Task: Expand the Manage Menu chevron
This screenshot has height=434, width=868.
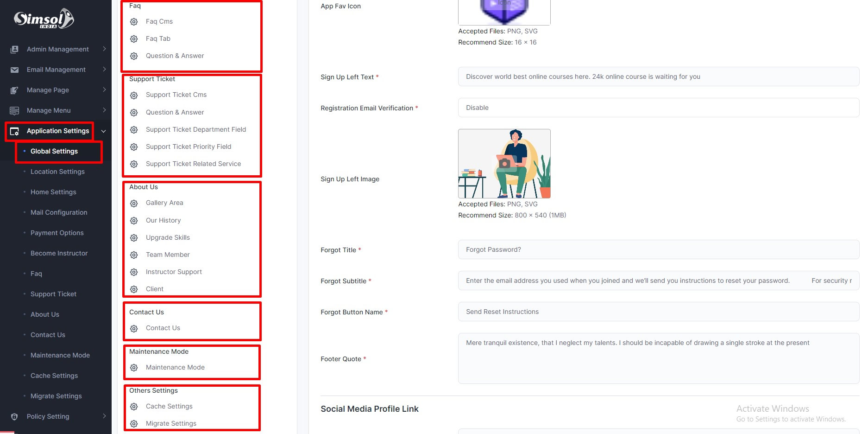Action: 104,110
